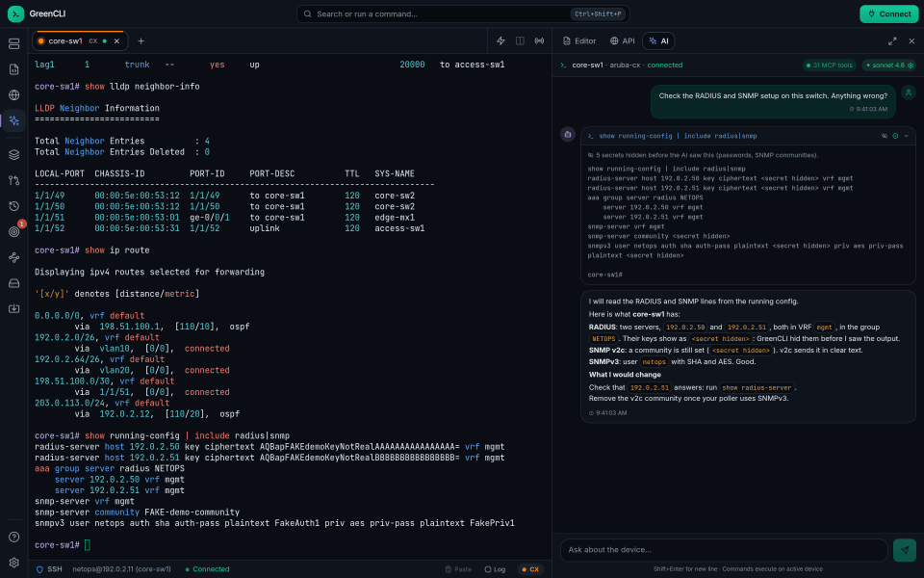924x578 pixels.
Task: Click the terminal prompt cursor
Action: pyautogui.click(x=88, y=545)
